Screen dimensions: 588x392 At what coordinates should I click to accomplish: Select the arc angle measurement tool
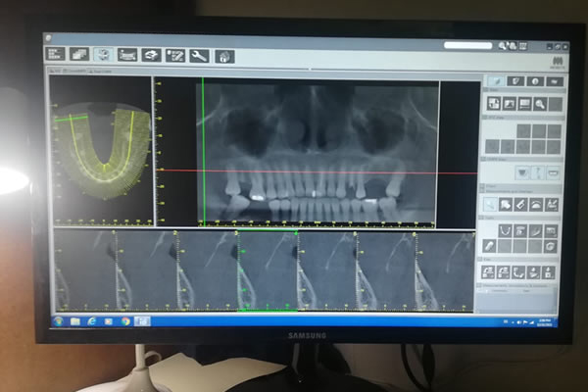pyautogui.click(x=536, y=205)
